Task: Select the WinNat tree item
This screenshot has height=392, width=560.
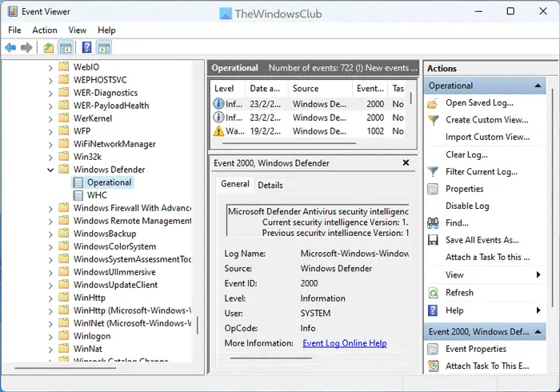Action: 88,349
